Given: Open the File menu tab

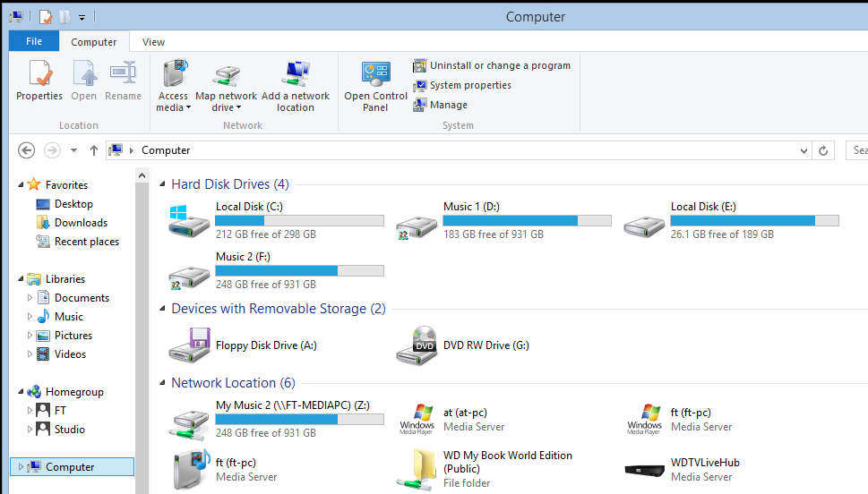Looking at the screenshot, I should coord(34,41).
